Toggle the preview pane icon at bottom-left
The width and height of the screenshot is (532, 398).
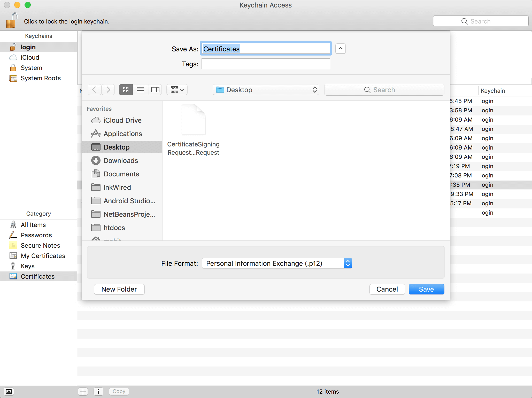[9, 392]
